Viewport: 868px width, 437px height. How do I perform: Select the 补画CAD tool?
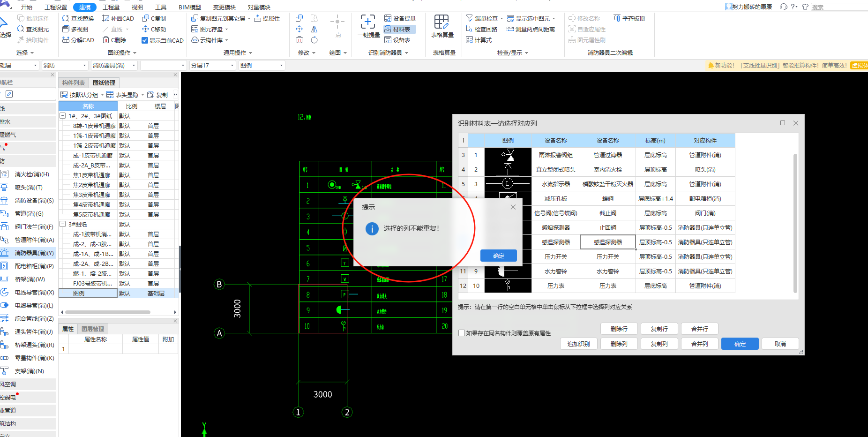(x=118, y=18)
